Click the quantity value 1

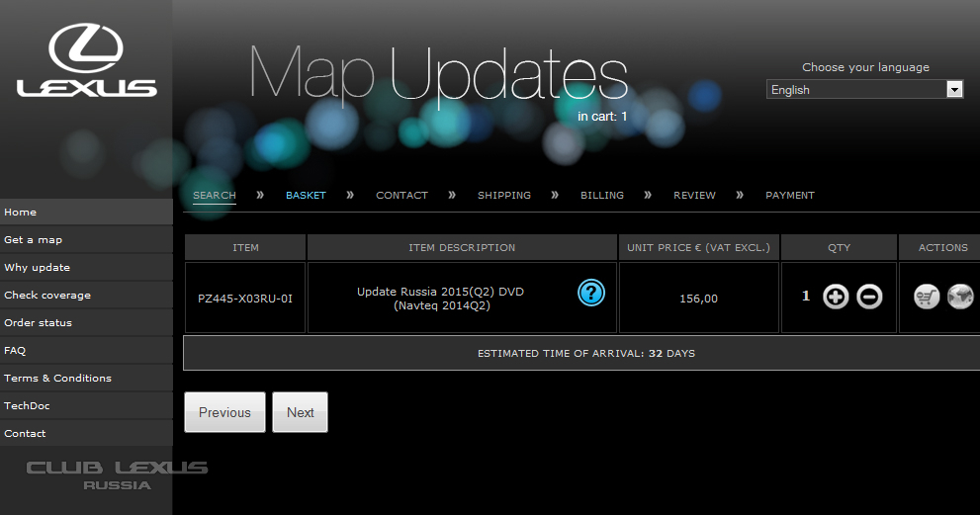tap(806, 296)
